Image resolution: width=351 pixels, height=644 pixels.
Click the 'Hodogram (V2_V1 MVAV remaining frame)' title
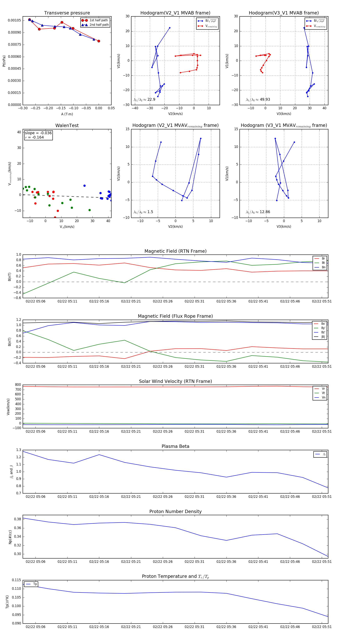tap(175, 125)
